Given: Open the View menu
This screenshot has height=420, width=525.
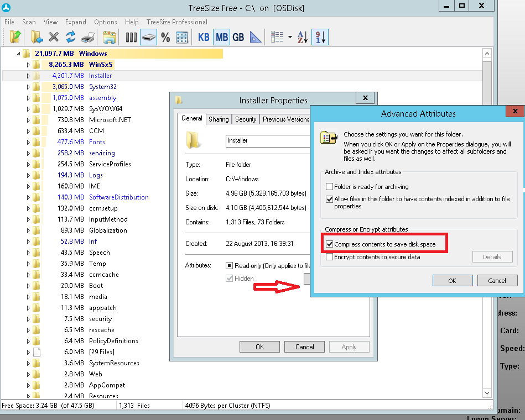Looking at the screenshot, I should pos(50,22).
